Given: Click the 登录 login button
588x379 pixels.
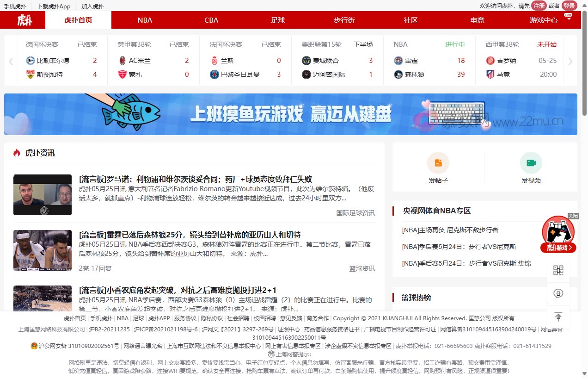Looking at the screenshot, I should click(569, 6).
